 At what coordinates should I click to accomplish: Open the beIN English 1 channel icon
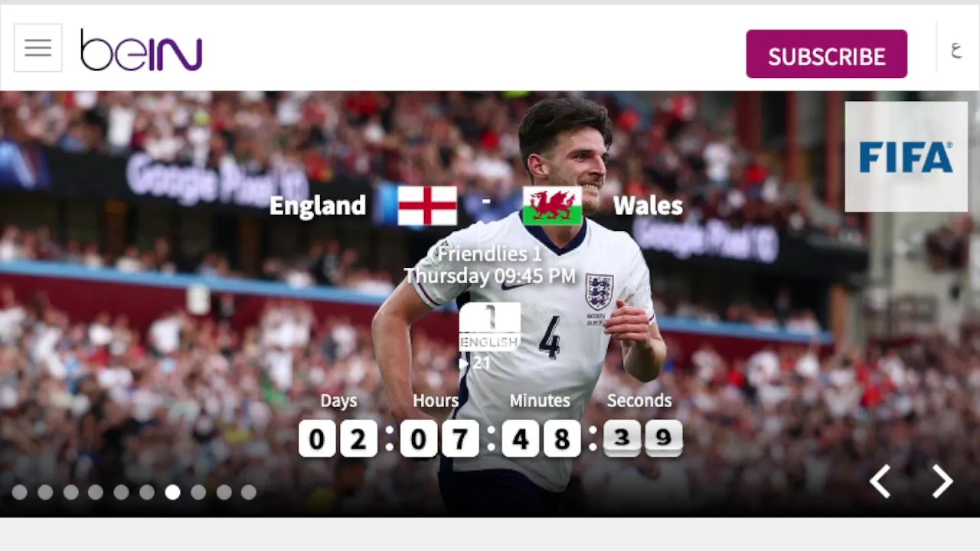tap(489, 327)
